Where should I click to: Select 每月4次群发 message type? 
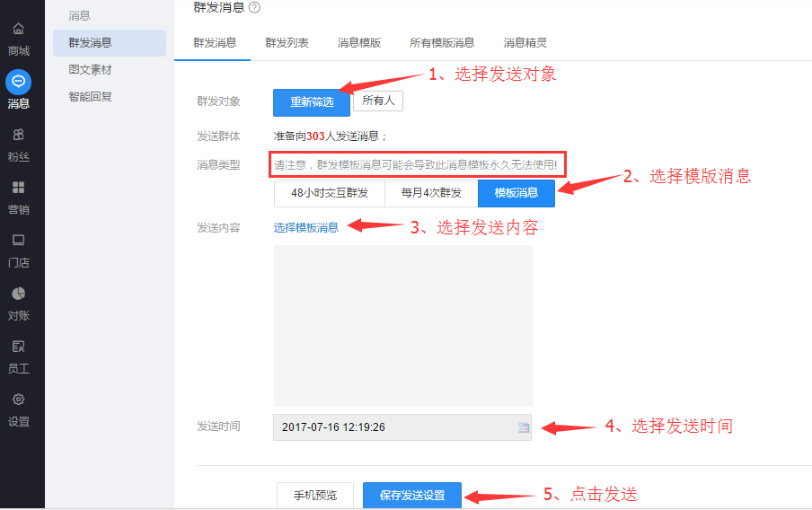pos(431,193)
